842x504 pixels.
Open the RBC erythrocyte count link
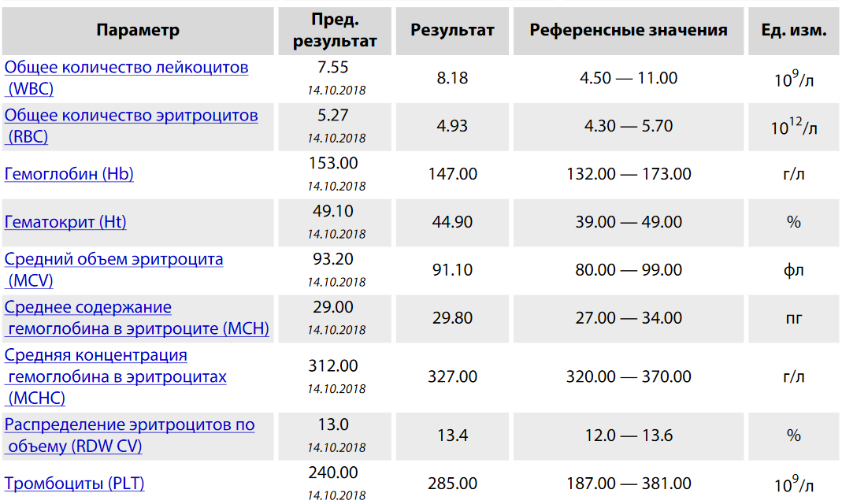click(x=131, y=116)
